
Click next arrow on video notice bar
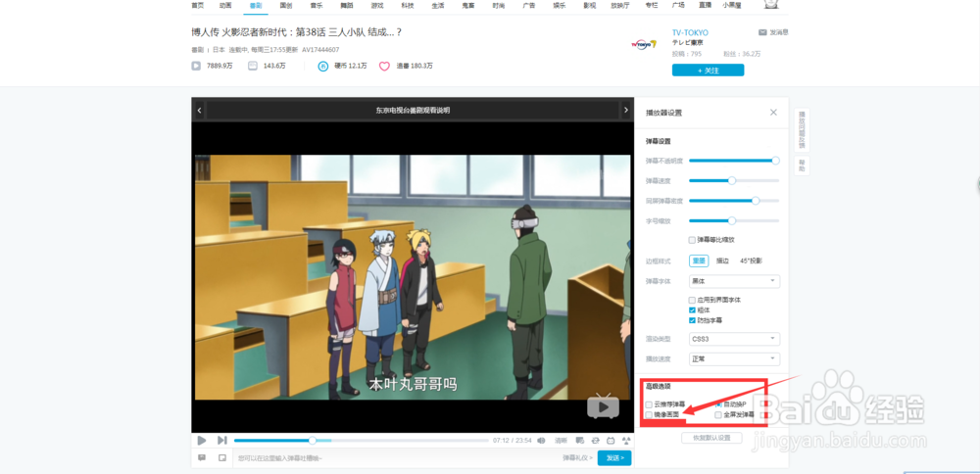point(625,111)
